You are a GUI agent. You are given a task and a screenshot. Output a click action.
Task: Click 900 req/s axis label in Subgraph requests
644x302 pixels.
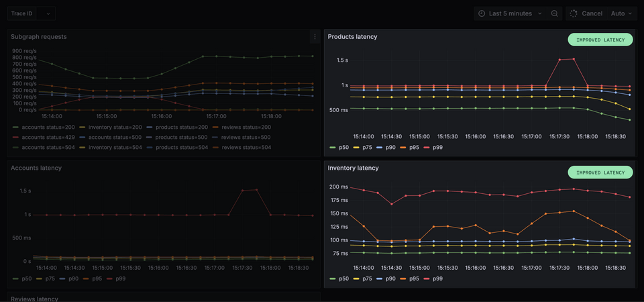pyautogui.click(x=24, y=50)
